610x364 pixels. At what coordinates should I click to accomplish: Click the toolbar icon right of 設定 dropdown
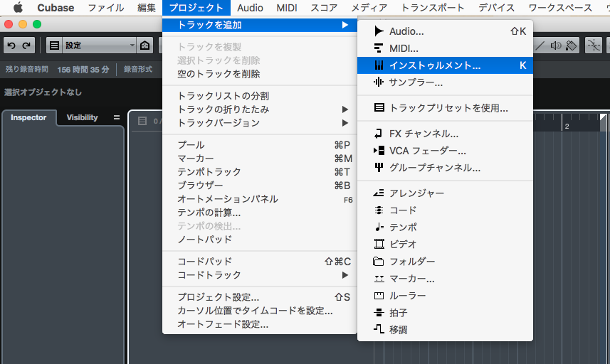click(x=145, y=45)
